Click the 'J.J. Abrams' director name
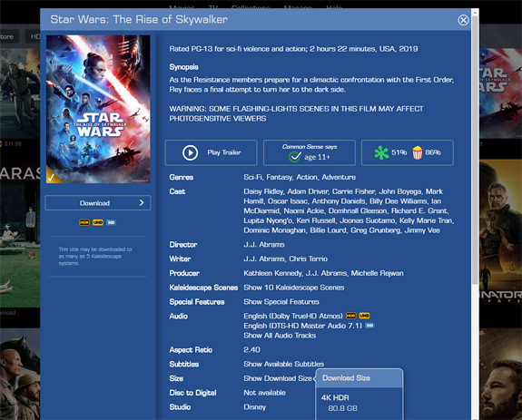 click(264, 245)
